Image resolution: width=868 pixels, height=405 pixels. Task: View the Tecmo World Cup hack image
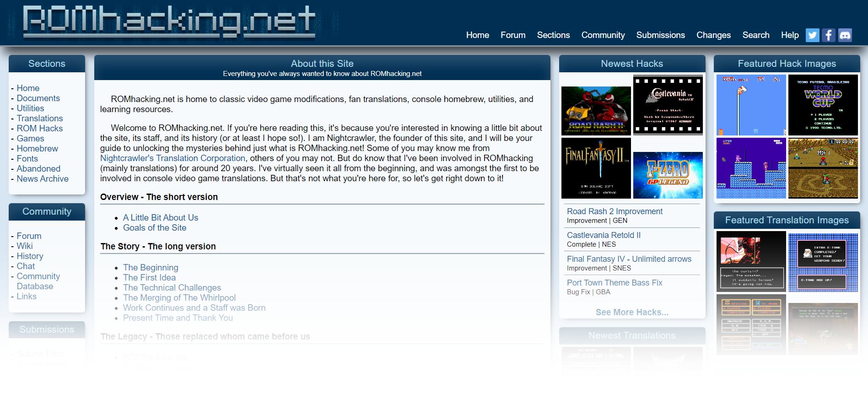click(x=823, y=105)
